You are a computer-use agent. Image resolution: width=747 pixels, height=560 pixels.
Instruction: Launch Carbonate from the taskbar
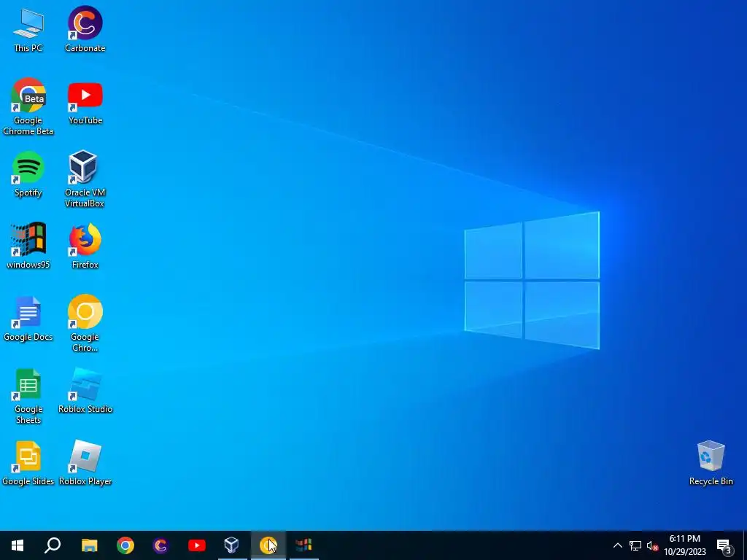pos(161,545)
